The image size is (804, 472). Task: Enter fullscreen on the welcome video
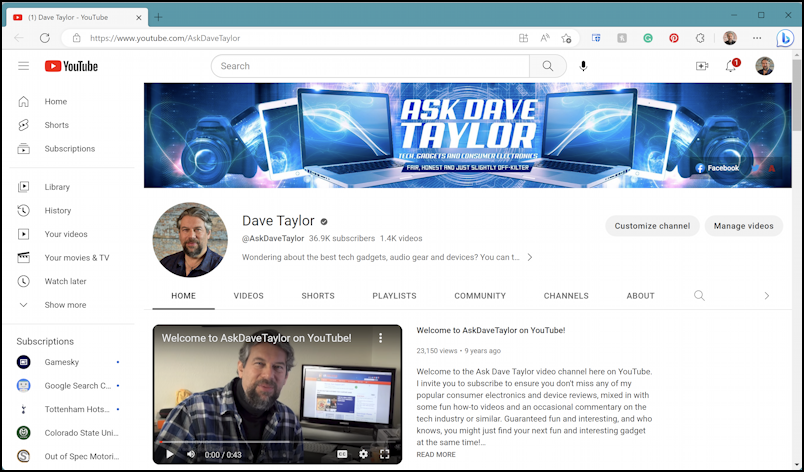click(385, 454)
